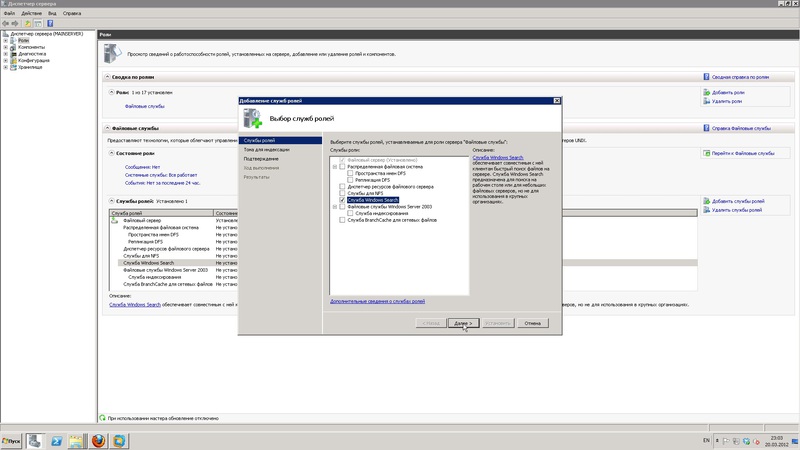Image resolution: width=800 pixels, height=450 pixels.
Task: Click the Action Center flag tray icon
Action: click(x=726, y=441)
